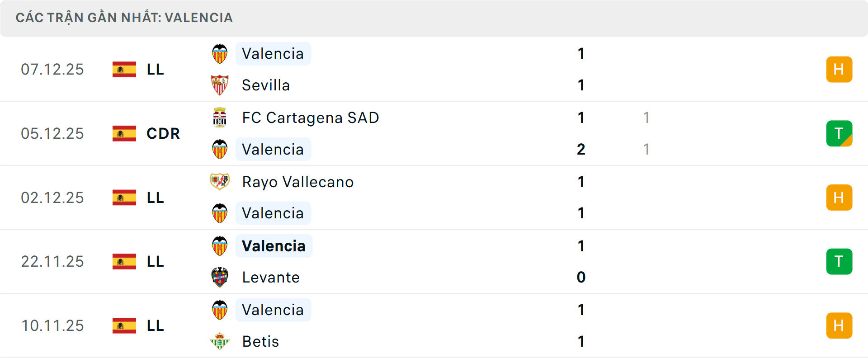Screen dimensions: 868x358
Task: Open the Sevilla team link
Action: [x=266, y=85]
